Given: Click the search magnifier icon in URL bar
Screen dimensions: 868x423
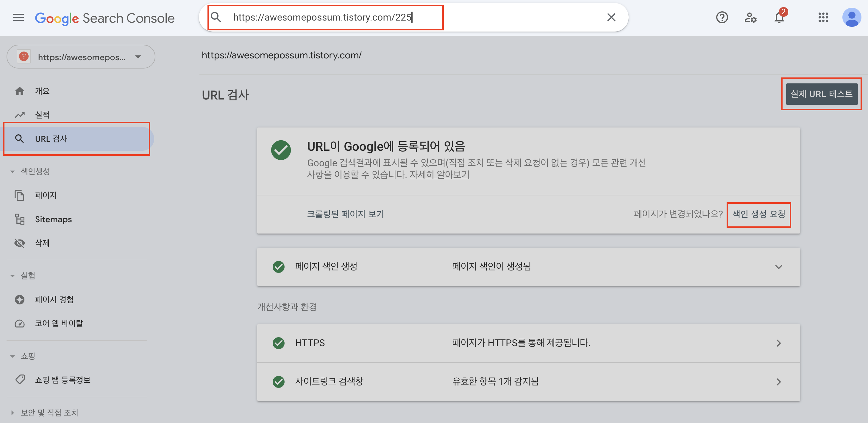Looking at the screenshot, I should coord(216,17).
